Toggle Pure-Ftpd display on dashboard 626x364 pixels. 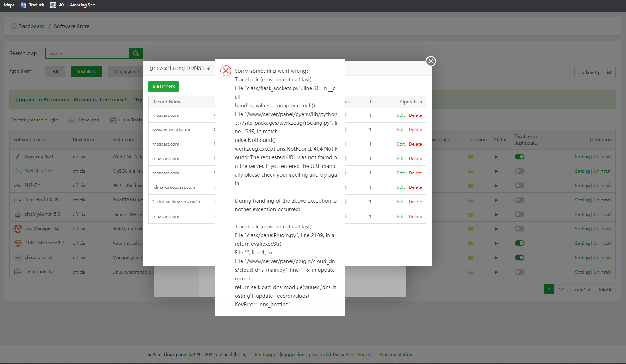click(x=520, y=200)
